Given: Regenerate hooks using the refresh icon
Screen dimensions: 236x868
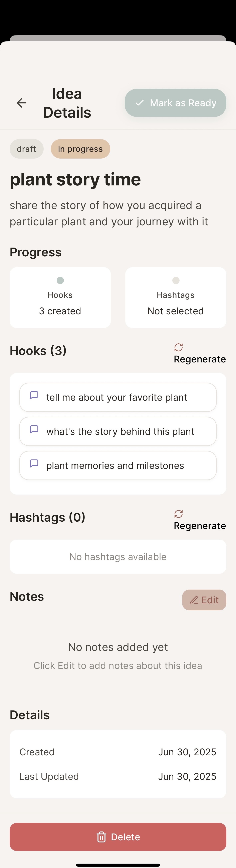Looking at the screenshot, I should (x=178, y=347).
